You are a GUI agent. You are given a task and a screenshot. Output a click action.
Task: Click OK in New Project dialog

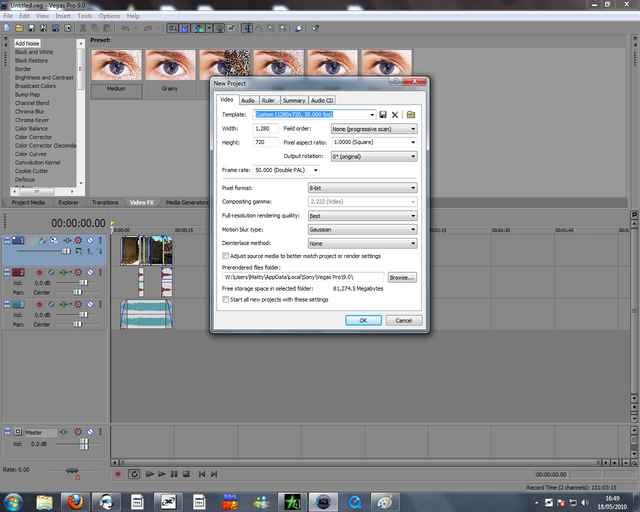click(363, 321)
